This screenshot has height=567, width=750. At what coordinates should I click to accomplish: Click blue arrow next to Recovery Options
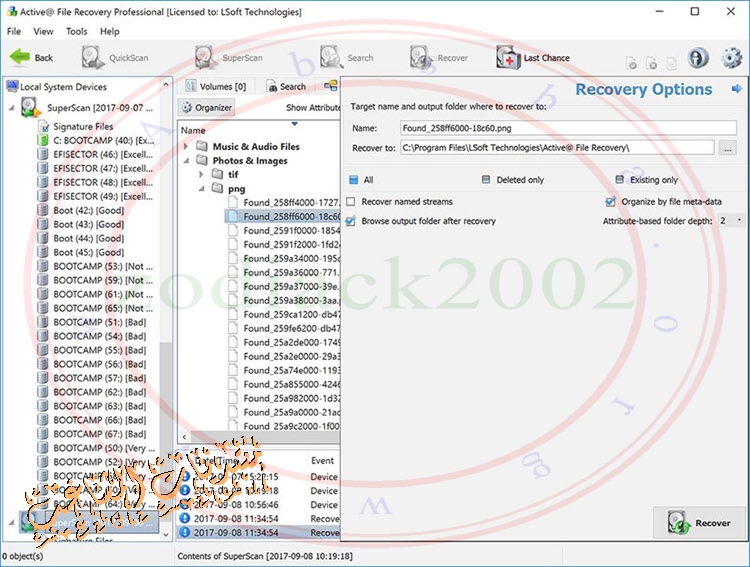[x=737, y=89]
